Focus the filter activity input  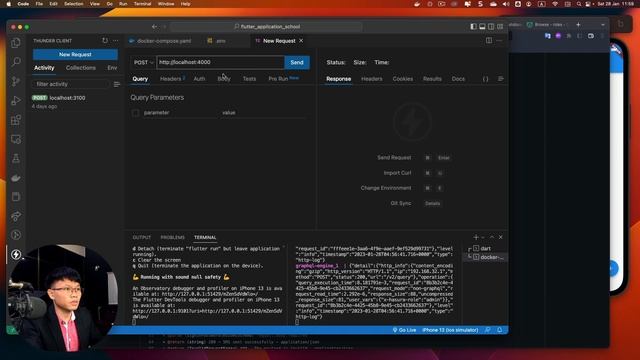click(71, 84)
